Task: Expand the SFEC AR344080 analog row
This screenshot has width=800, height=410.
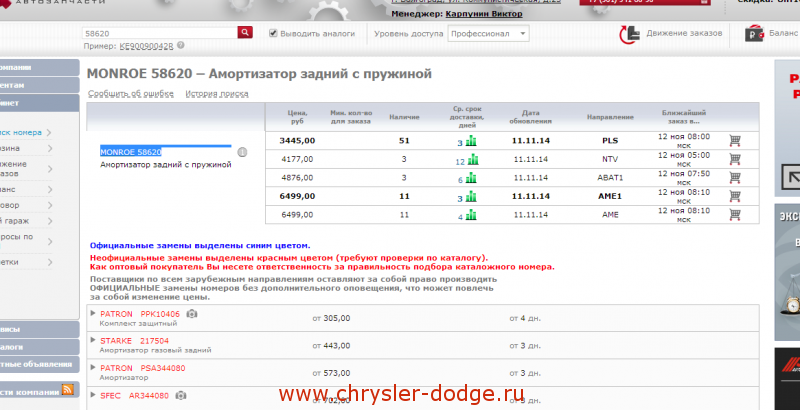Action: [93, 395]
